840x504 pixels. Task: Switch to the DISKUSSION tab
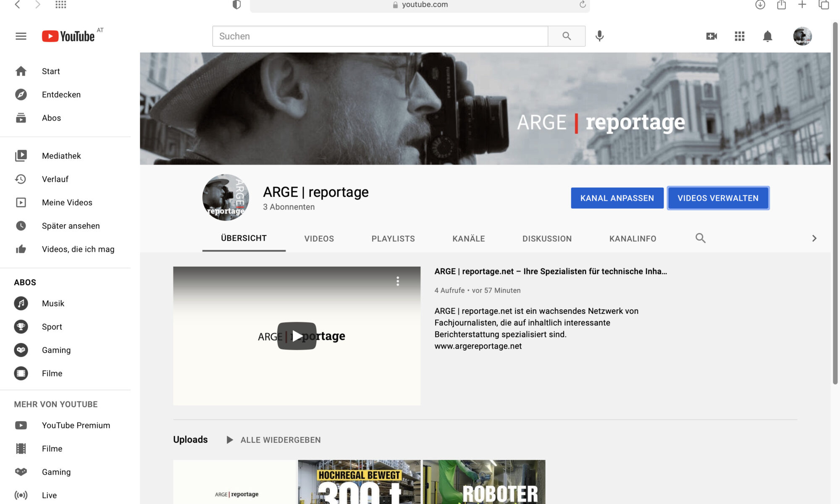click(x=547, y=239)
